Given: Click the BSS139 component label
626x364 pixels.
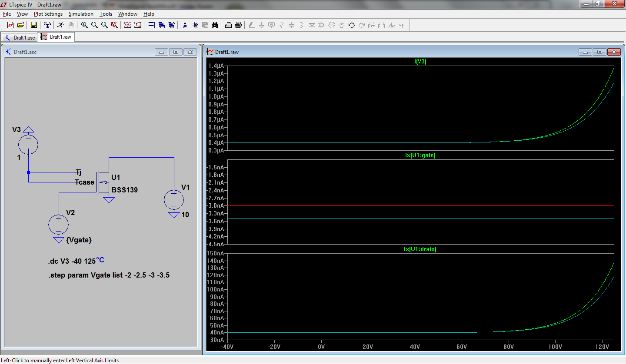Looking at the screenshot, I should tap(125, 190).
